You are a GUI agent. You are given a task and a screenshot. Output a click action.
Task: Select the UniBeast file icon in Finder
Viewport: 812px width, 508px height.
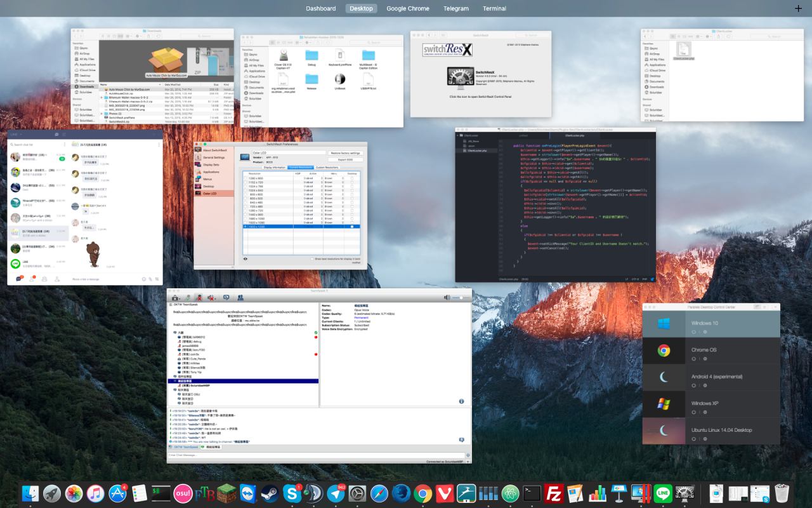coord(339,79)
